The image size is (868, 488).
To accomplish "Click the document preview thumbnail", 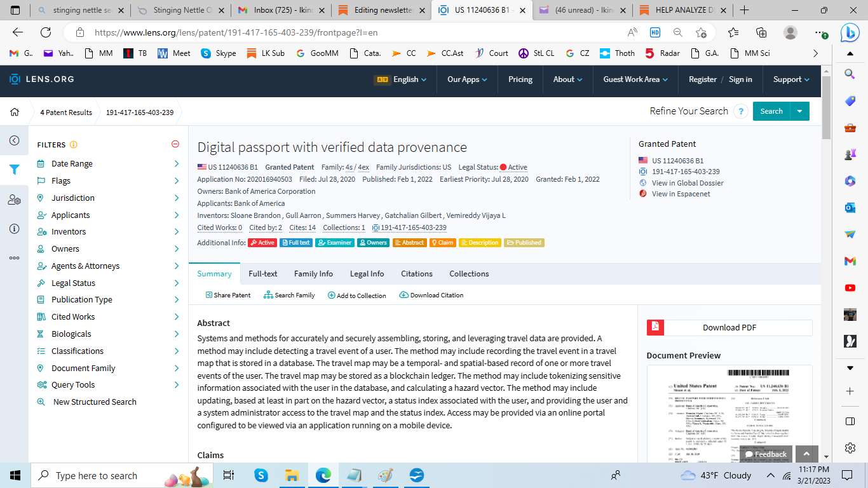I will 729,413.
